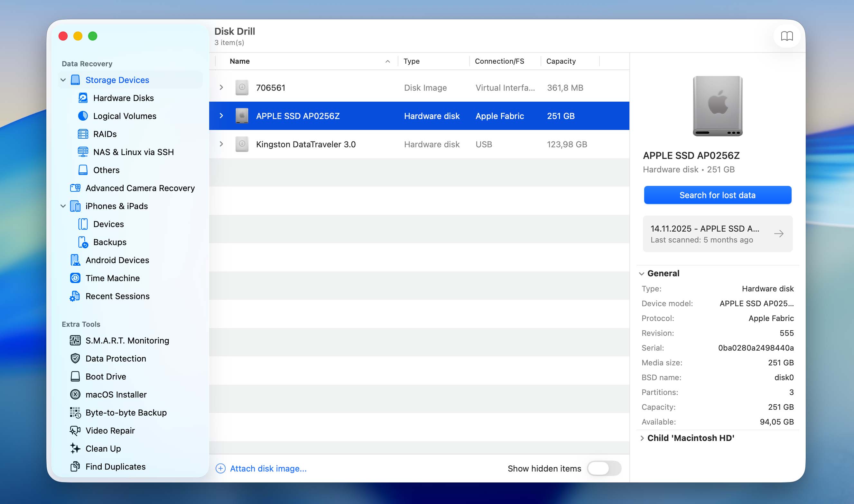Click the RAIDs icon

tap(83, 134)
